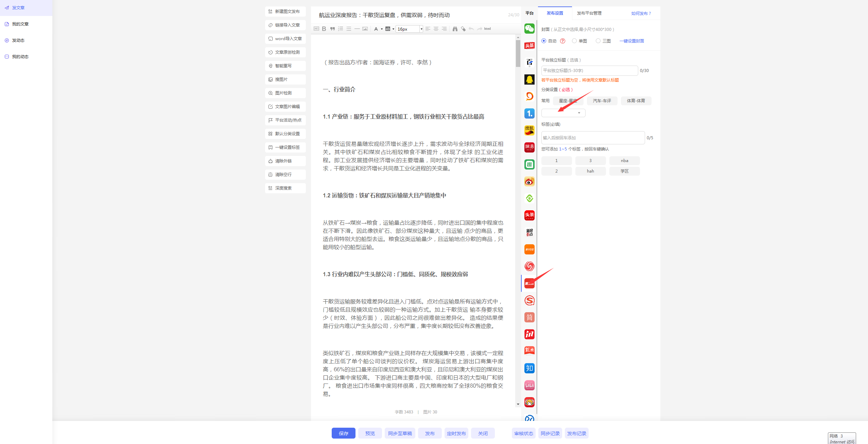This screenshot has width=868, height=444.
Task: Insert an image using the toolbar image icon
Action: [x=365, y=29]
